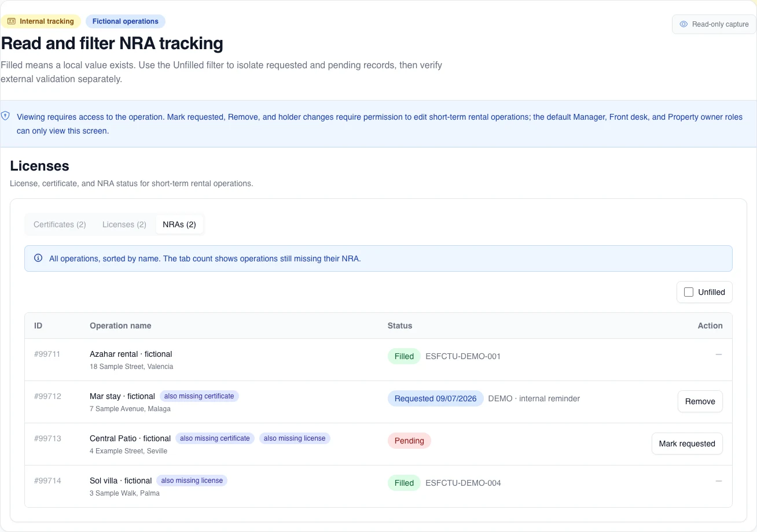Viewport: 757px width, 532px height.
Task: Click the Fictional operations badge
Action: coord(126,21)
